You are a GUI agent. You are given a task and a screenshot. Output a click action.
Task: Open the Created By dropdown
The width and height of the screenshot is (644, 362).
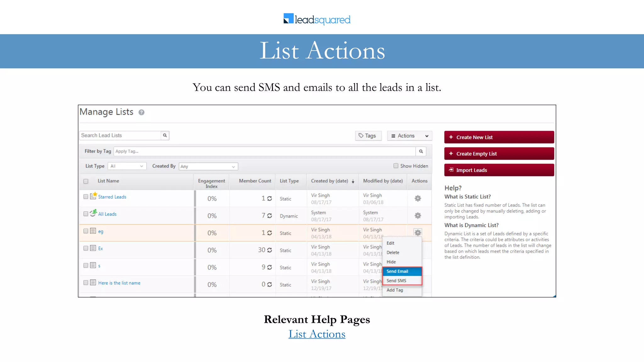click(208, 167)
